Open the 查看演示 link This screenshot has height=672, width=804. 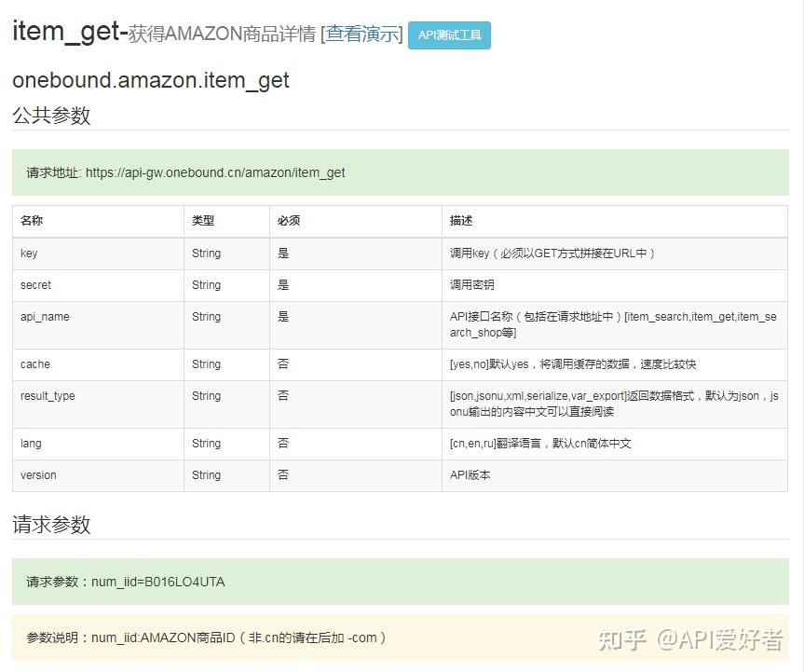coord(361,34)
